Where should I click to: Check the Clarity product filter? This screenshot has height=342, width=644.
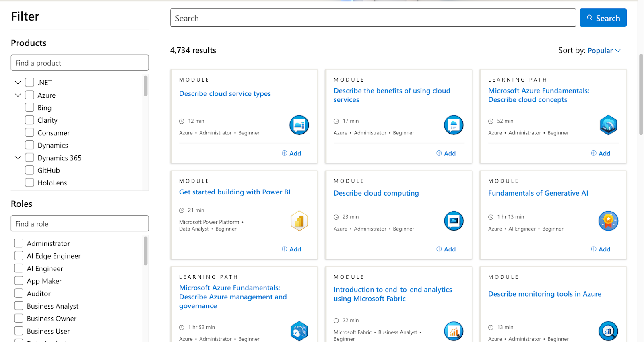(29, 120)
